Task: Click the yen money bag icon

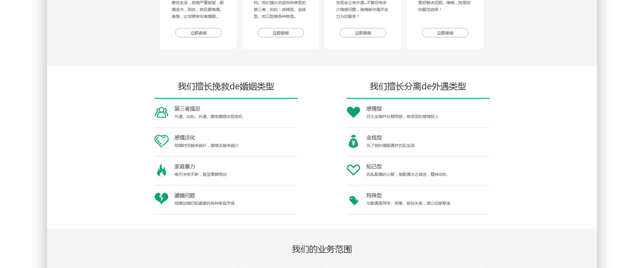Action: 353,141
